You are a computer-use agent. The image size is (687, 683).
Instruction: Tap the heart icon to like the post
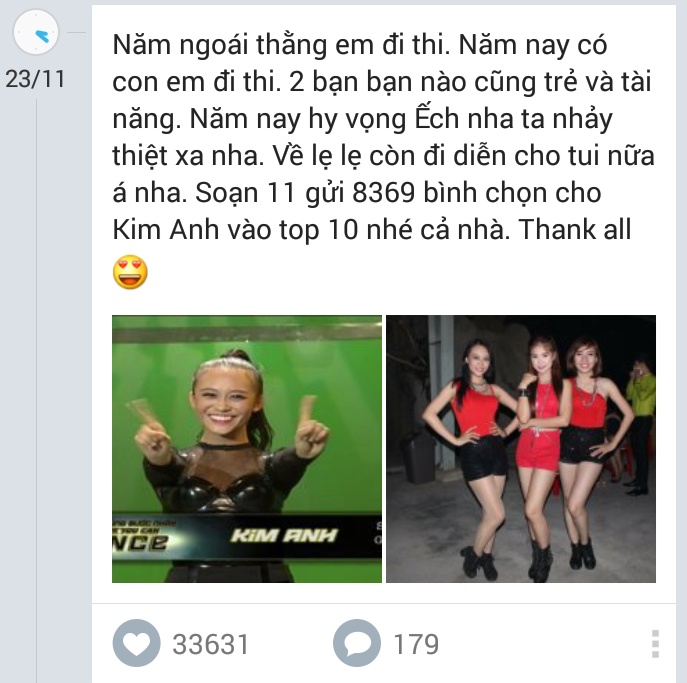136,643
